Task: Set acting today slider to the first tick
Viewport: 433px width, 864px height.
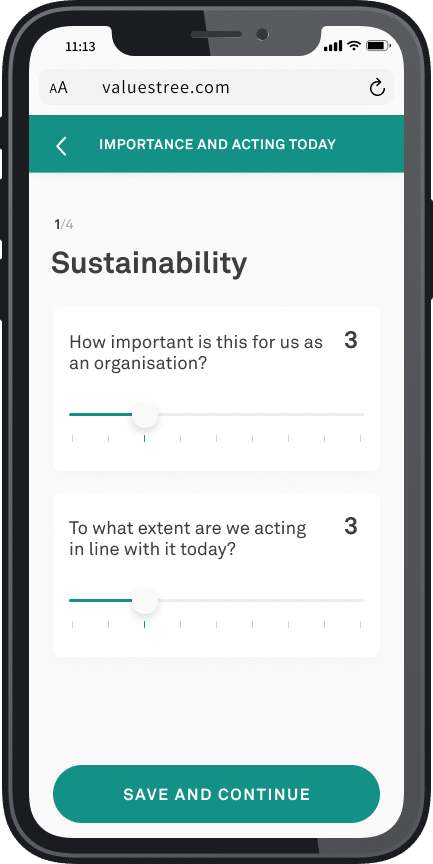Action: click(72, 625)
